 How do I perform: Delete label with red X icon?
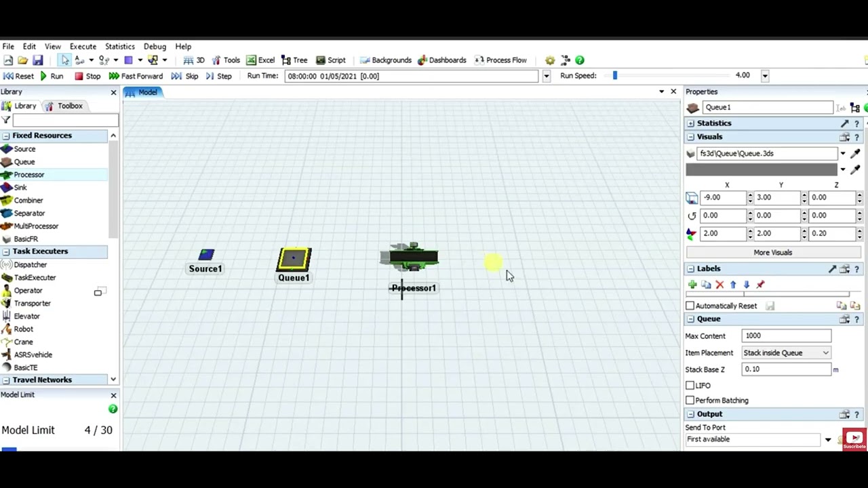[x=719, y=285]
